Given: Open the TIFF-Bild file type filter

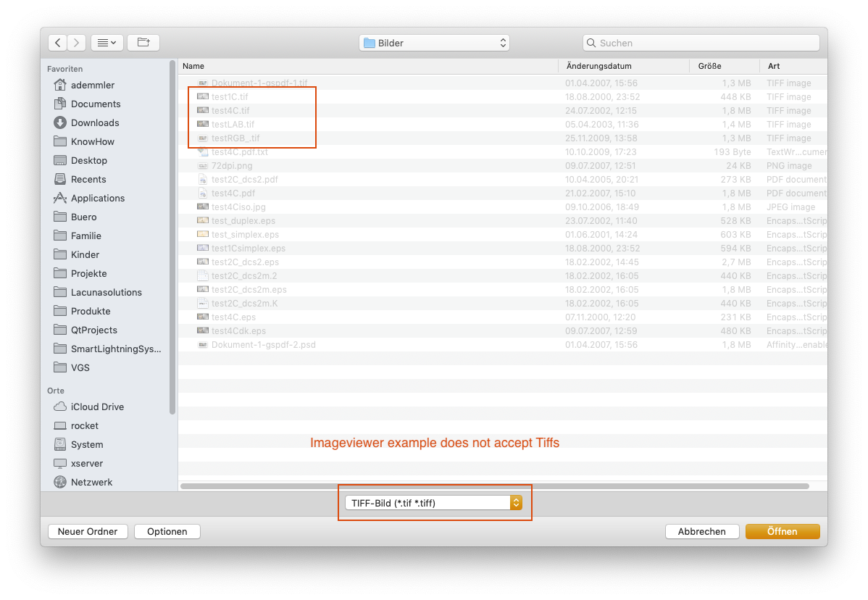Looking at the screenshot, I should tap(433, 502).
